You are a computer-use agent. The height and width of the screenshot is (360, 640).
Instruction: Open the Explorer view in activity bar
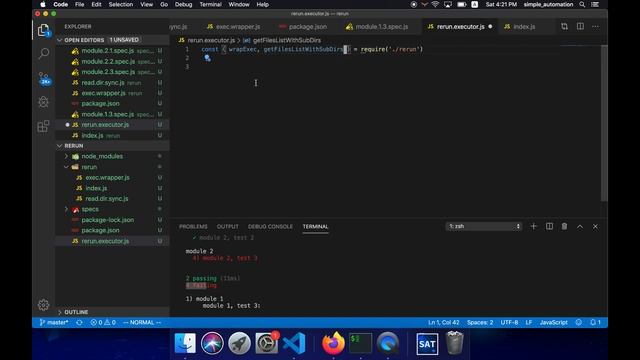click(43, 30)
